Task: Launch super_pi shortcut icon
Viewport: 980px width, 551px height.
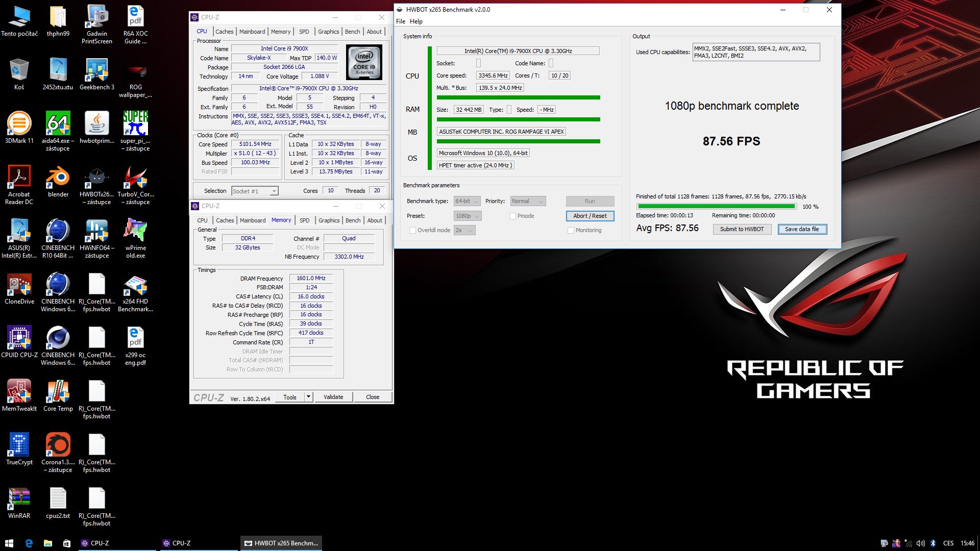Action: [135, 132]
